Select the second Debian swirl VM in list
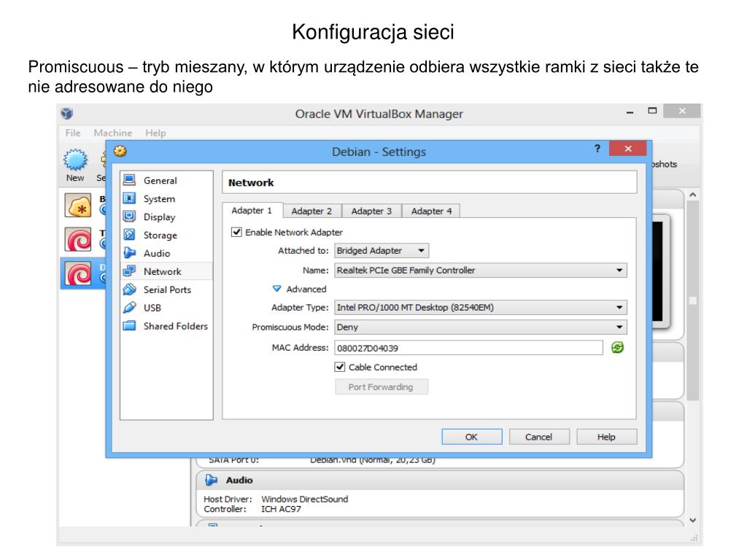Screen dimensions: 747x560 [x=78, y=238]
